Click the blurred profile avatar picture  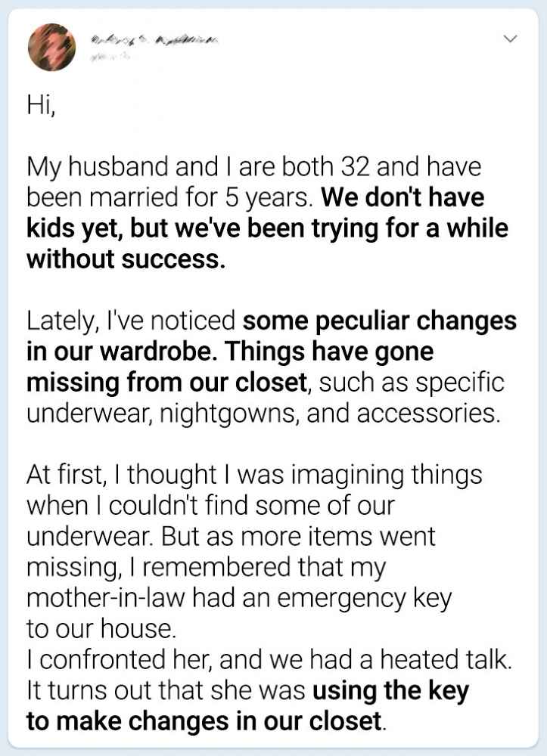(51, 47)
